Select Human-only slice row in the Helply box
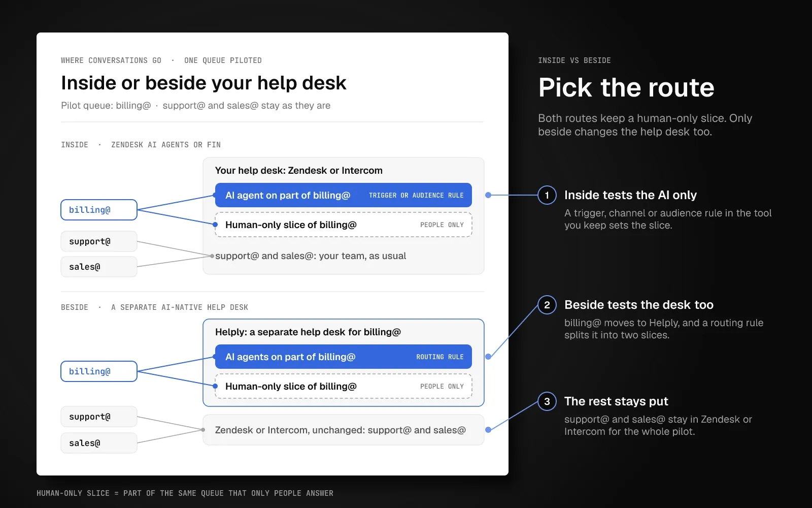812x508 pixels. [344, 386]
